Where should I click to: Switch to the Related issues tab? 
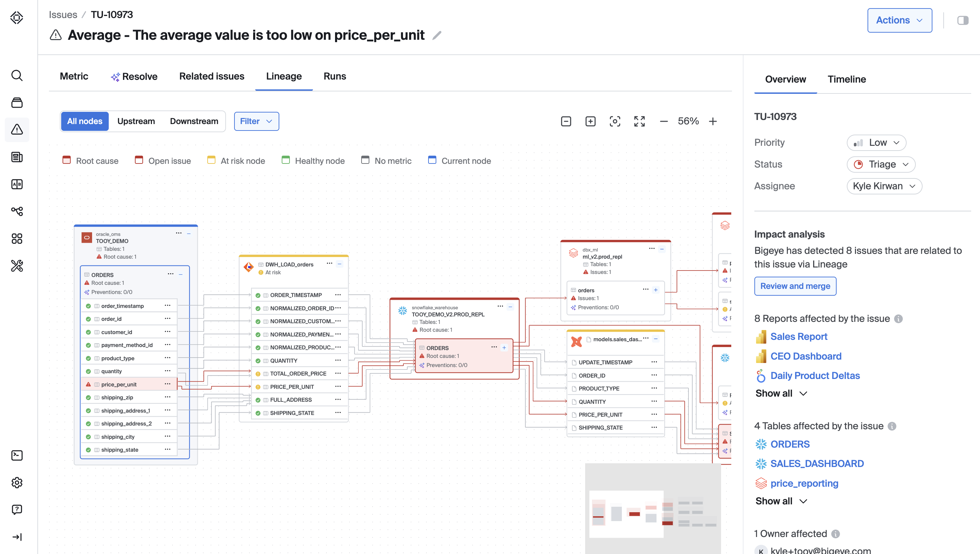pyautogui.click(x=211, y=76)
